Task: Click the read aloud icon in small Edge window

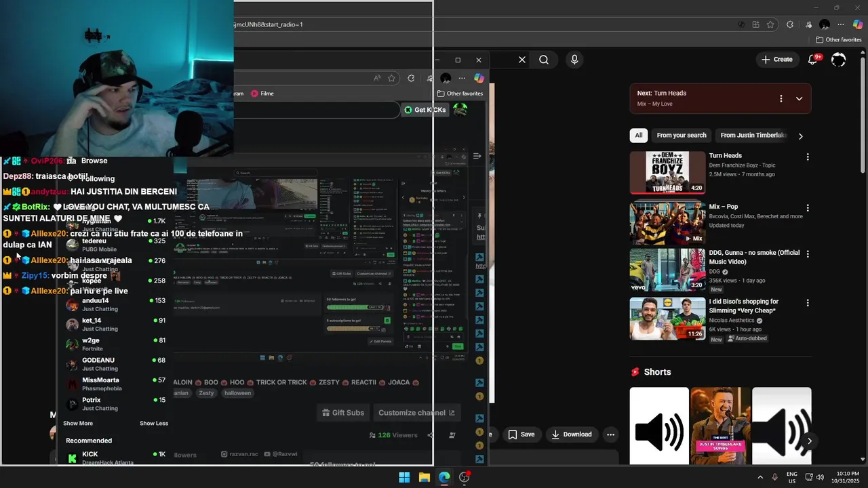Action: pyautogui.click(x=377, y=79)
